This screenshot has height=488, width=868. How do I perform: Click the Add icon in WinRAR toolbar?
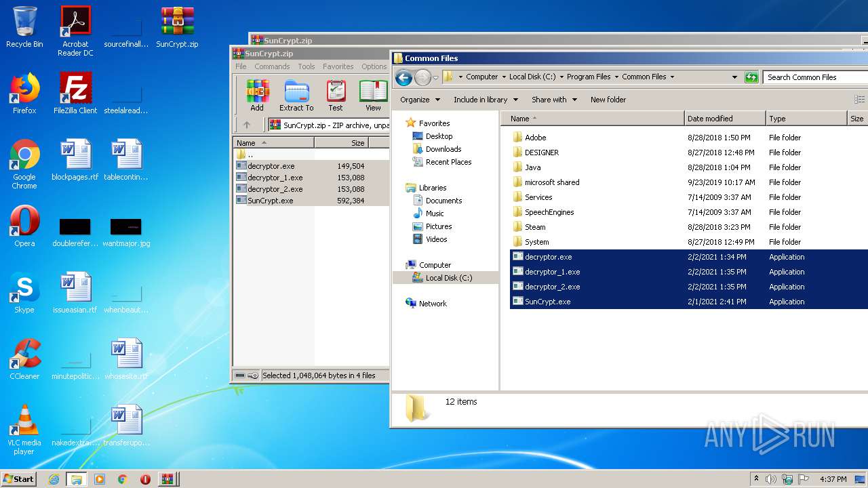tap(257, 95)
